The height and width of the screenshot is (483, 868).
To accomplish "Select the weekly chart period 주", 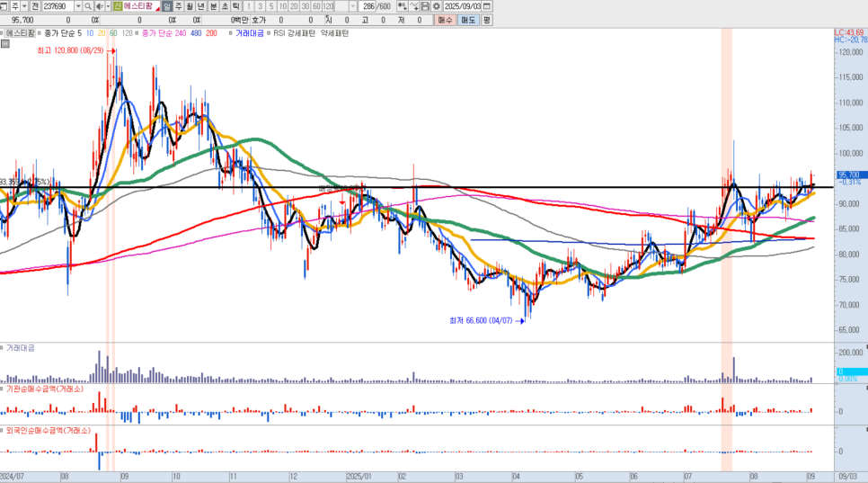I will (x=178, y=6).
